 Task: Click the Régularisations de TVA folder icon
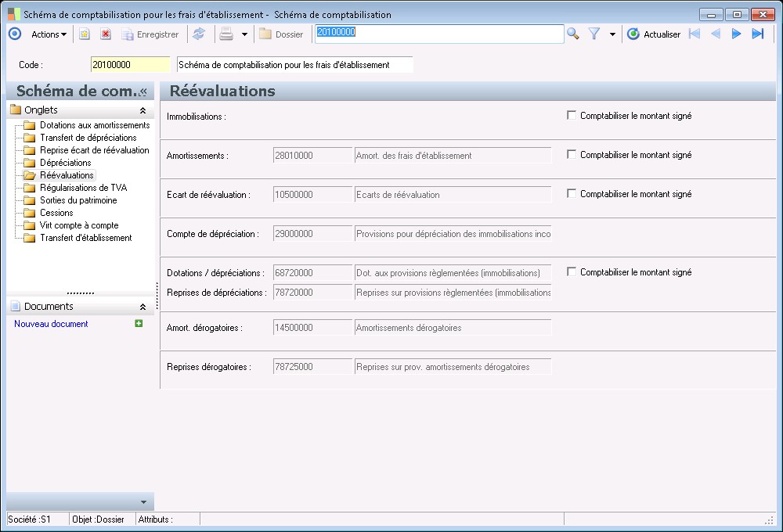coord(30,188)
